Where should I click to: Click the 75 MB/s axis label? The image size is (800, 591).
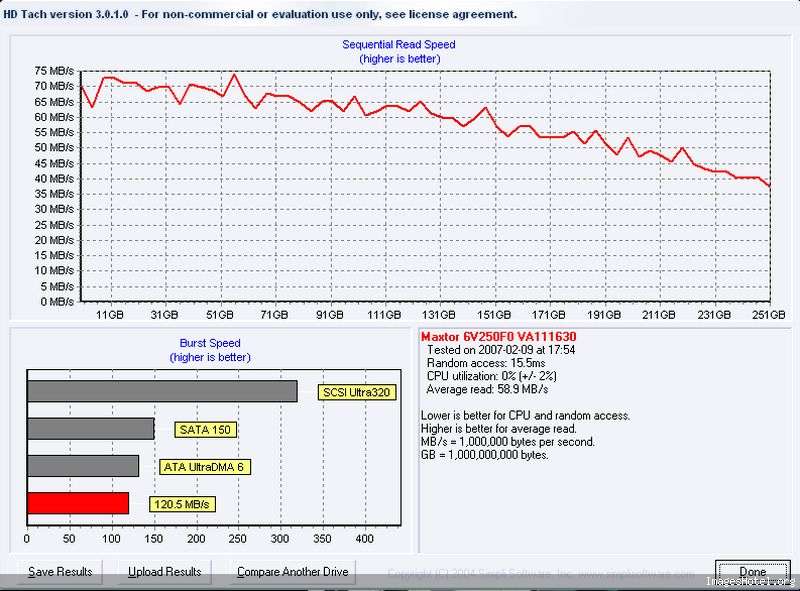click(54, 70)
